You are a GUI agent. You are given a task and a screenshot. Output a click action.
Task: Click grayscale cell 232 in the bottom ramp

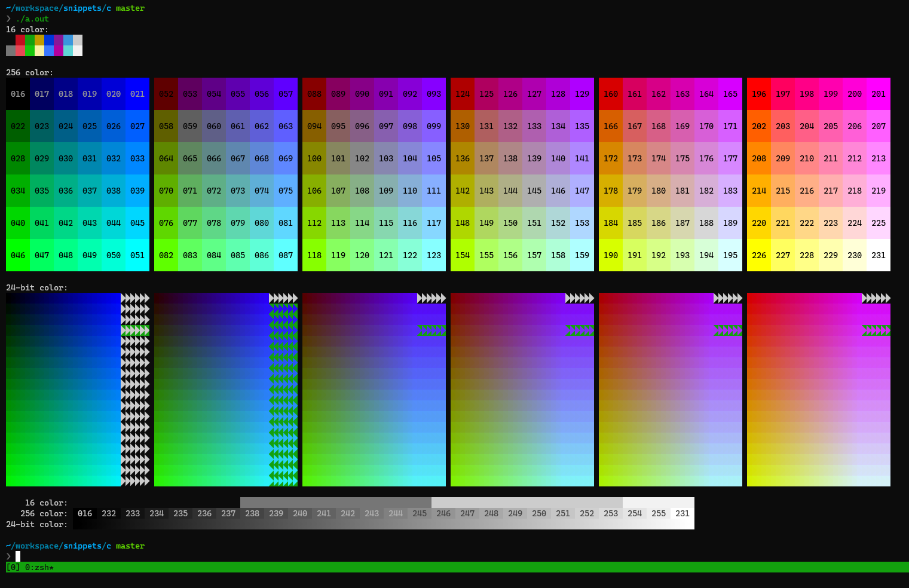(109, 513)
